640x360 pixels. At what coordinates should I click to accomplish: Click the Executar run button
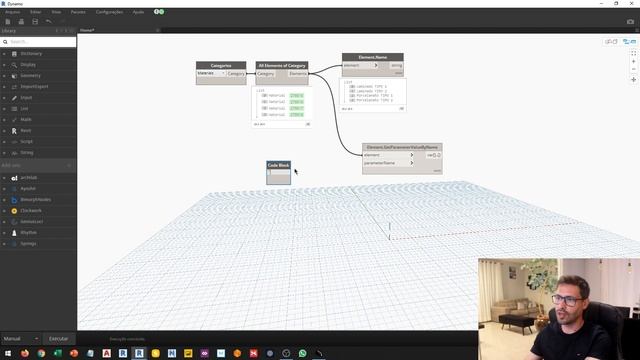click(58, 339)
